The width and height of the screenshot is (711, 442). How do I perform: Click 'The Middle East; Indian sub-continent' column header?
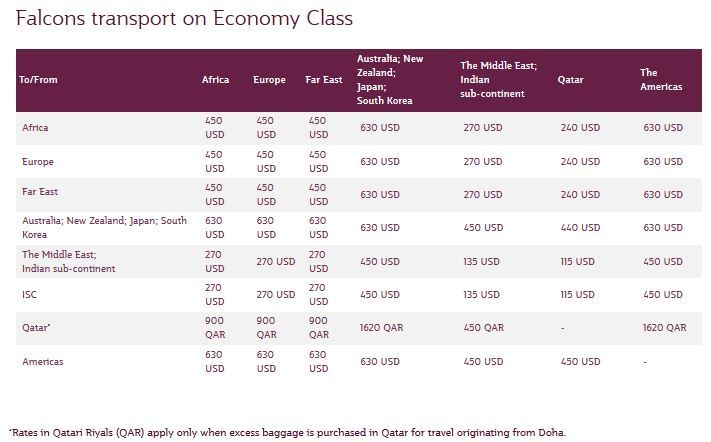(498, 79)
